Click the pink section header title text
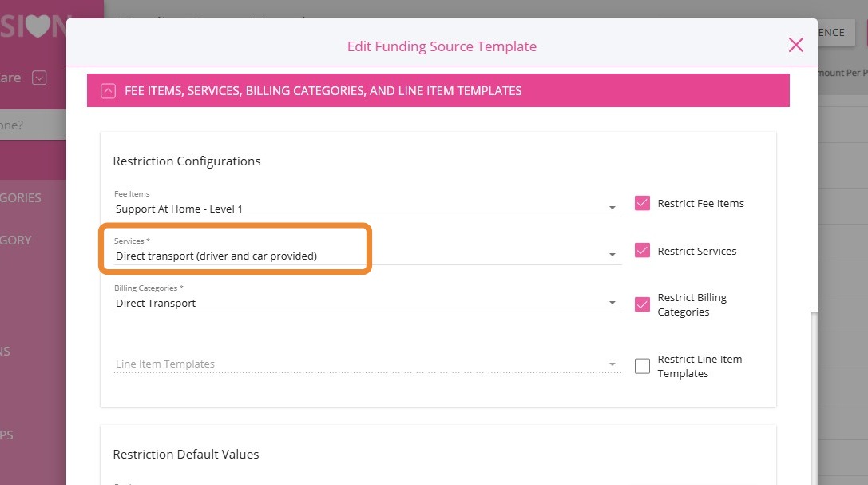868x485 pixels. [x=323, y=91]
